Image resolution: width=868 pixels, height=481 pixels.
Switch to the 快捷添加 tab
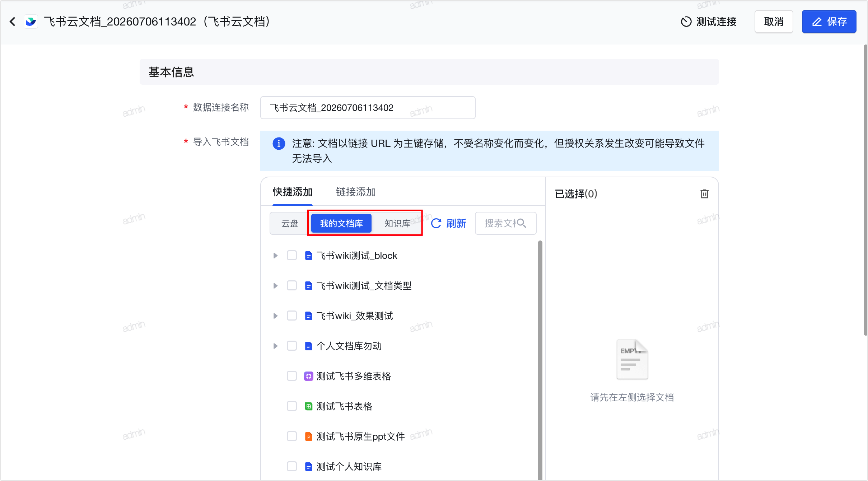[293, 192]
